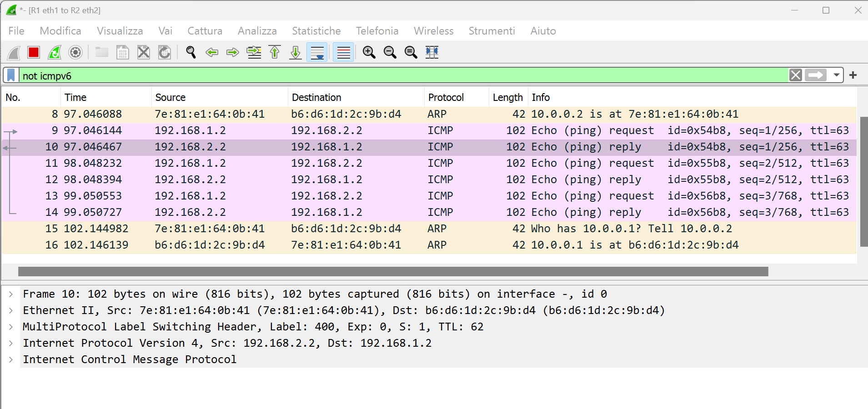Open capture options gear icon

coord(75,52)
